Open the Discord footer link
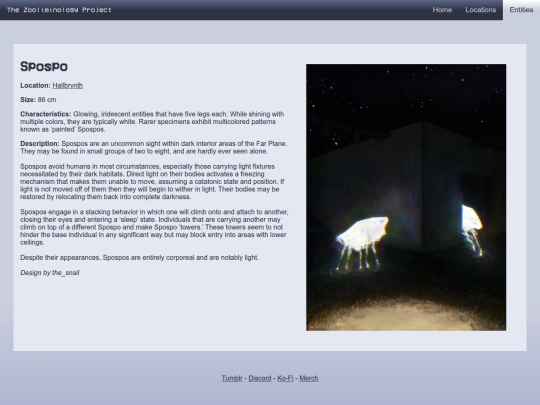The image size is (540, 405). tap(260, 378)
